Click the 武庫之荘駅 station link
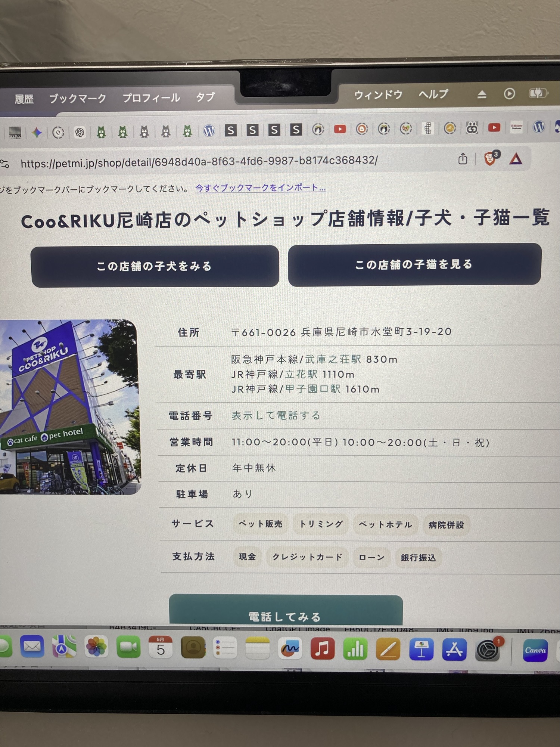 (x=333, y=359)
